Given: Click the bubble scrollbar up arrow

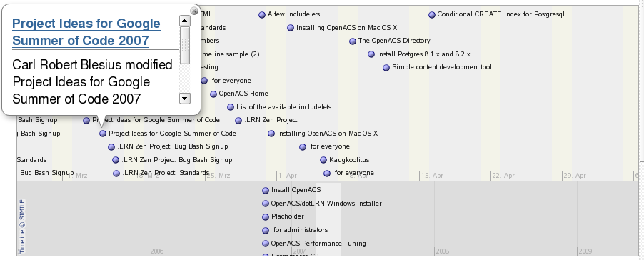Looking at the screenshot, I should (185, 21).
